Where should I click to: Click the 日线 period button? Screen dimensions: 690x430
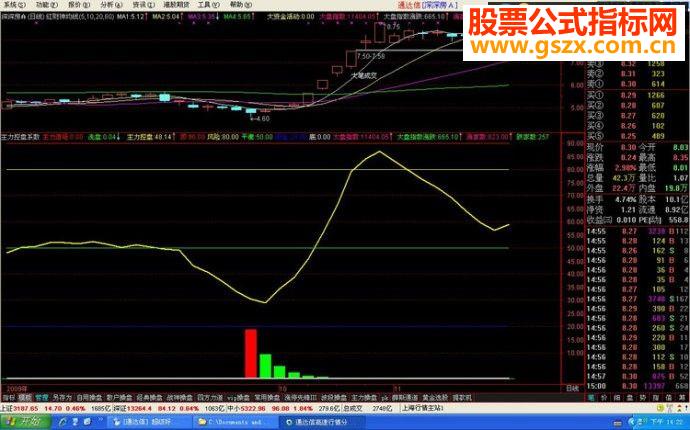coord(572,389)
